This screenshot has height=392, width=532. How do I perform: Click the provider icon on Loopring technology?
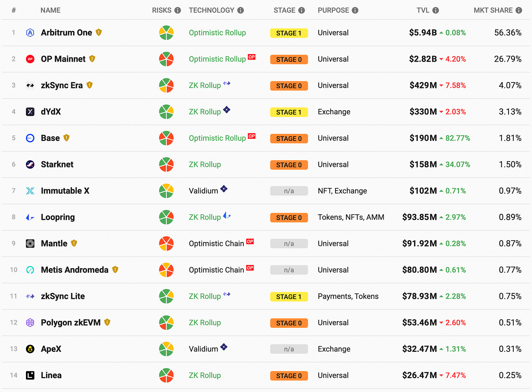pyautogui.click(x=227, y=215)
